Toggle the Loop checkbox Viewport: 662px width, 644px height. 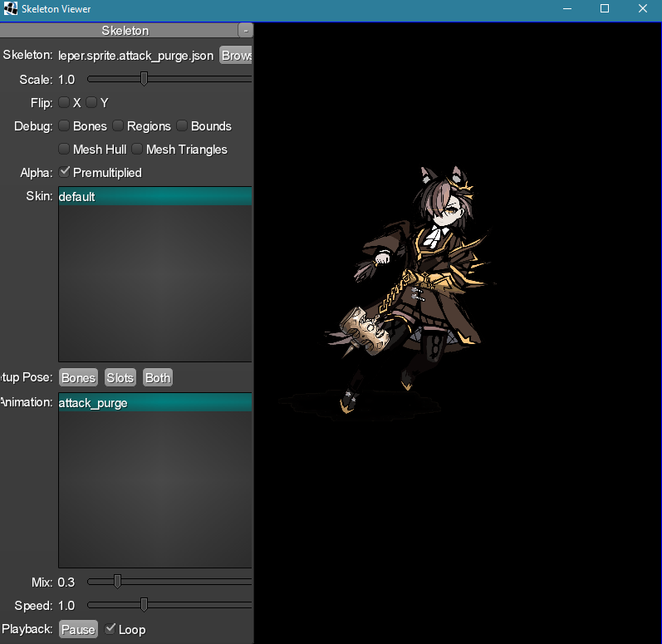pyautogui.click(x=110, y=629)
